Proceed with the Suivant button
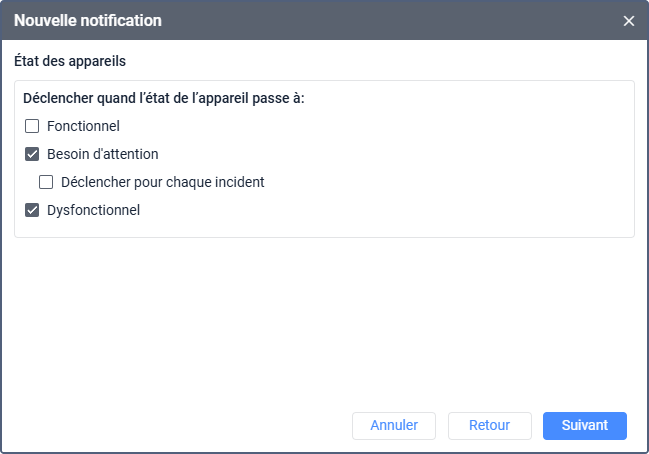Screen dimensions: 649x454 pos(584,425)
